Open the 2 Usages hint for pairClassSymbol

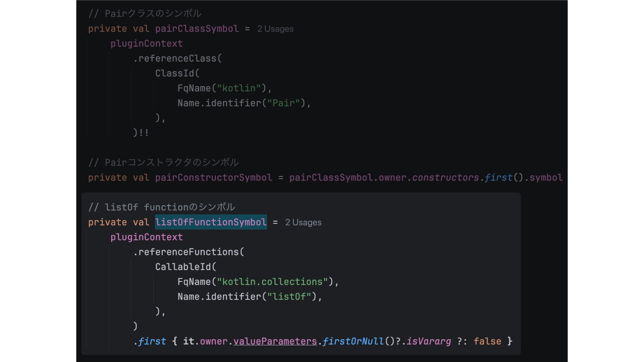pos(275,29)
